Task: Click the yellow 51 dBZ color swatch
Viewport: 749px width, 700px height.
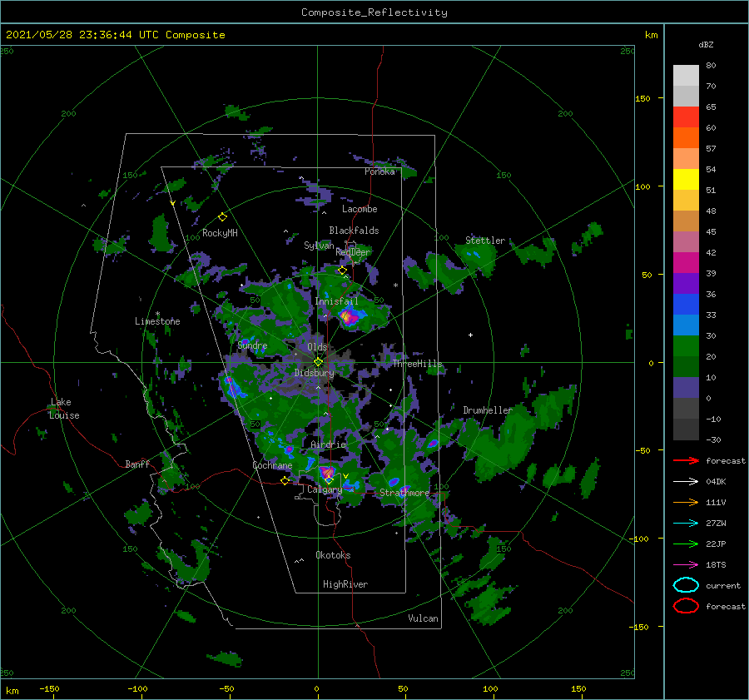Action: [x=686, y=180]
